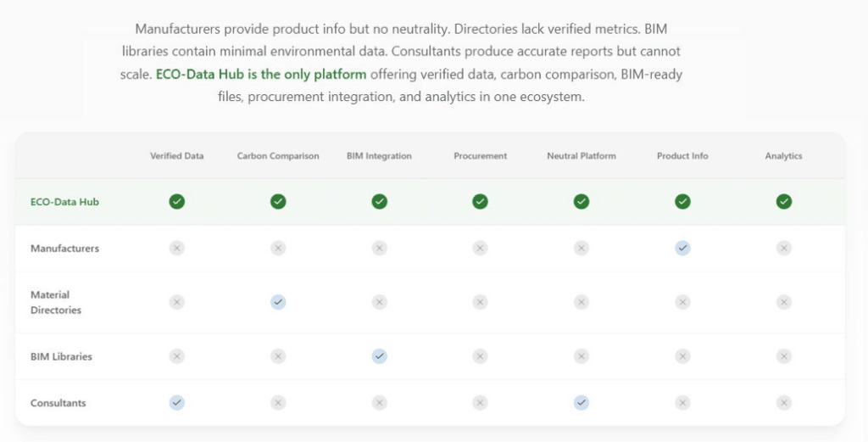
Task: Click Manufacturers Product Info blue checkmark
Action: pyautogui.click(x=682, y=248)
